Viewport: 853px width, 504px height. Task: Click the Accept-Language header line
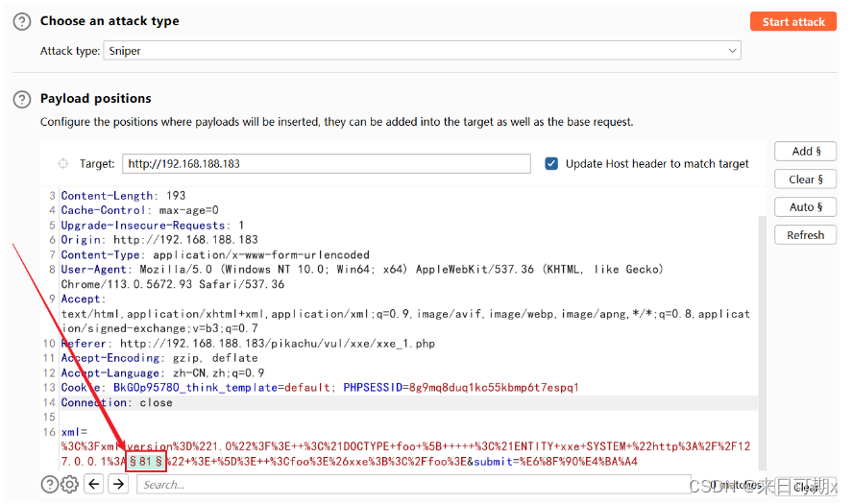162,373
